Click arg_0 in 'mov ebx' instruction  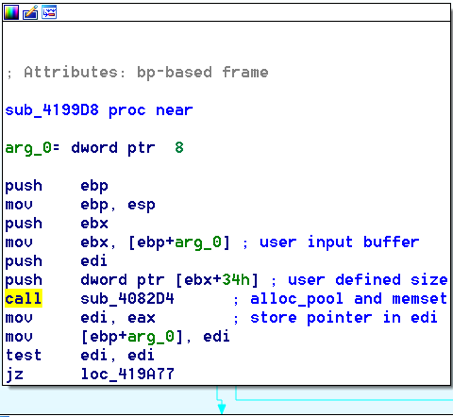198,242
